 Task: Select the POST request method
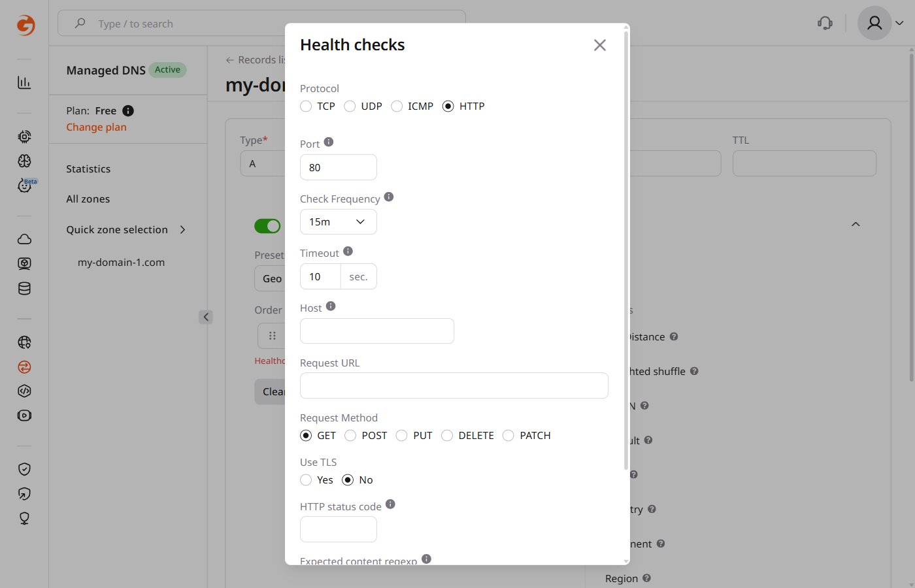(x=350, y=436)
